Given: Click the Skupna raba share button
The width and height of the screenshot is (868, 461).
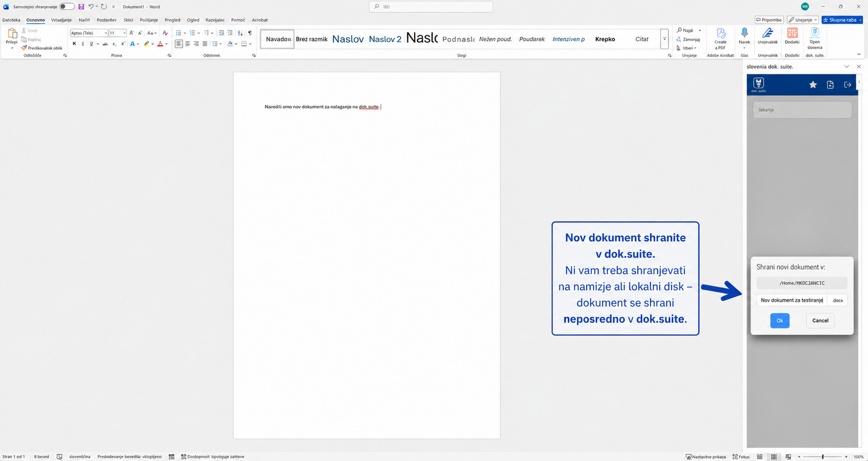Looking at the screenshot, I should point(842,20).
